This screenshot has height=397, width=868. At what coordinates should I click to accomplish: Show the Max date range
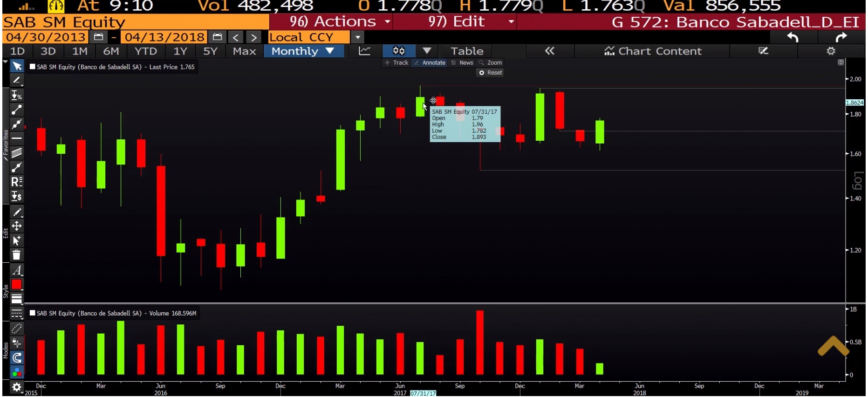(244, 51)
